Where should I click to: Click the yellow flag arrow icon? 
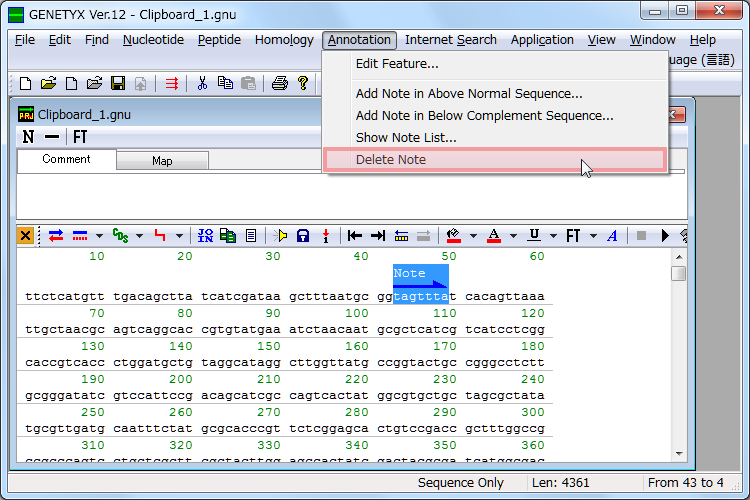280,235
